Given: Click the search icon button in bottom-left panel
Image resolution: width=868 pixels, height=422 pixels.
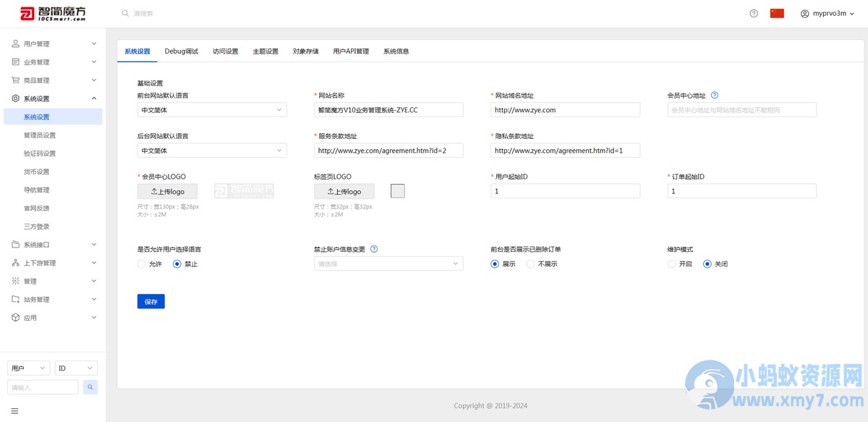Looking at the screenshot, I should pos(90,387).
